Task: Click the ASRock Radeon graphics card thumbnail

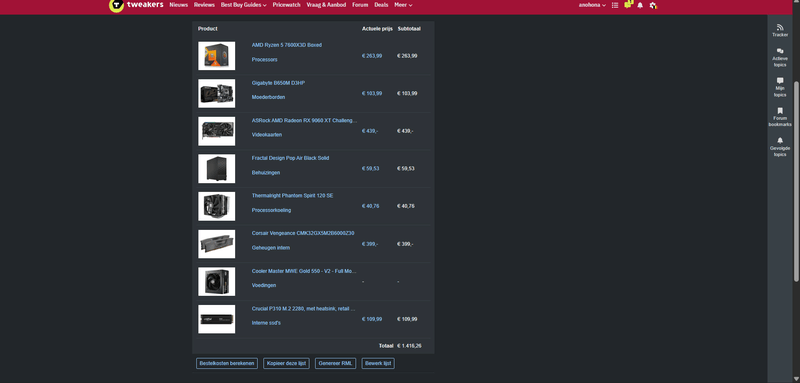Action: pyautogui.click(x=217, y=131)
